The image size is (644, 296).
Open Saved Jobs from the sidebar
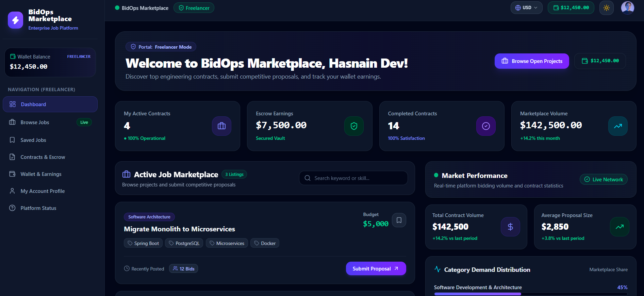click(50, 140)
